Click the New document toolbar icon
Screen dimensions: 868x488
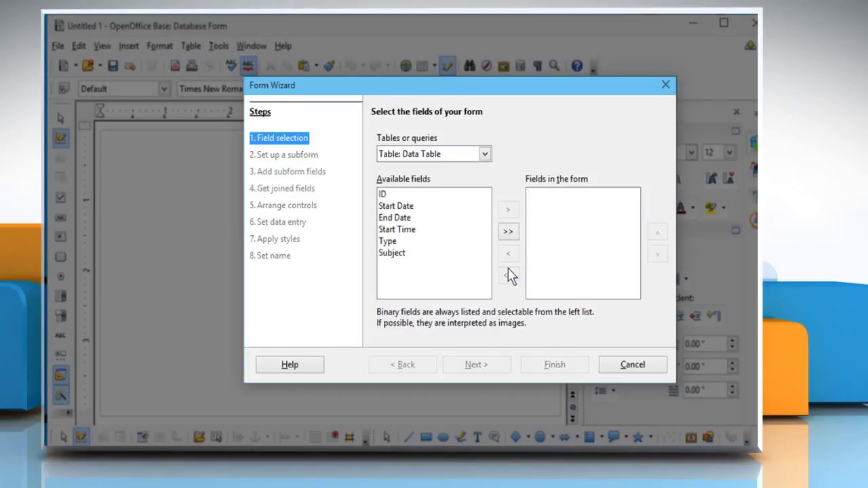pos(64,66)
